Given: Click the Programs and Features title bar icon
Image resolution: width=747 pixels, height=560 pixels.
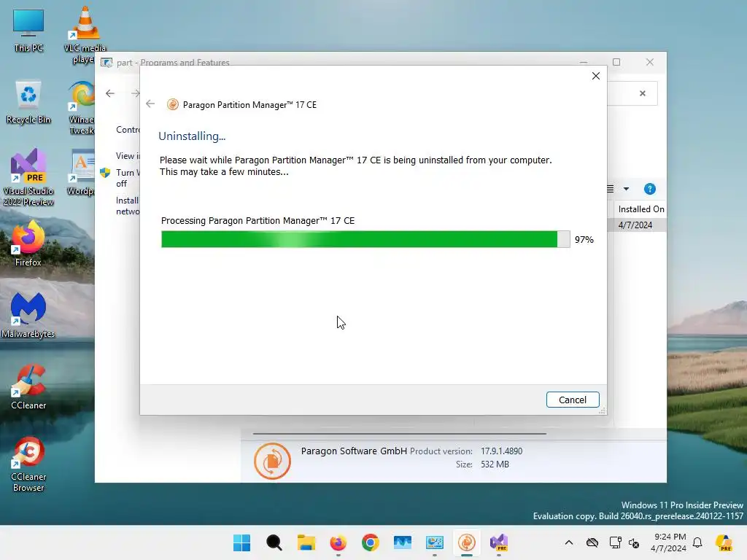Looking at the screenshot, I should point(107,63).
